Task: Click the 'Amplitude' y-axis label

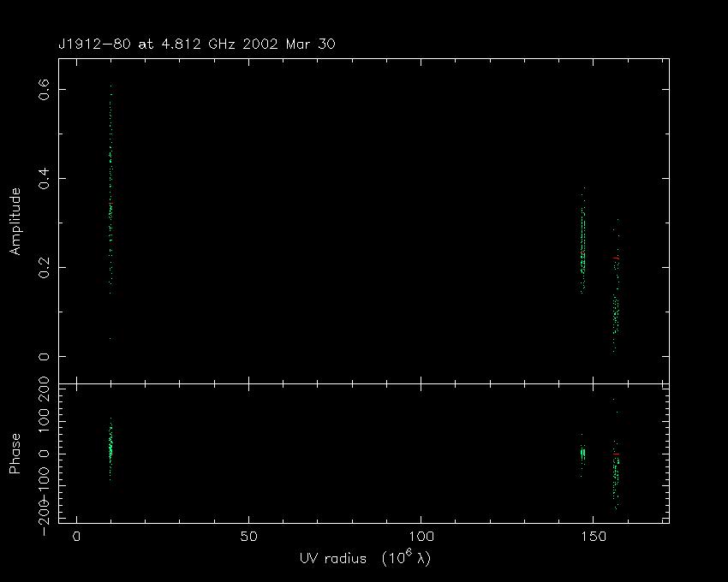Action: click(x=15, y=222)
